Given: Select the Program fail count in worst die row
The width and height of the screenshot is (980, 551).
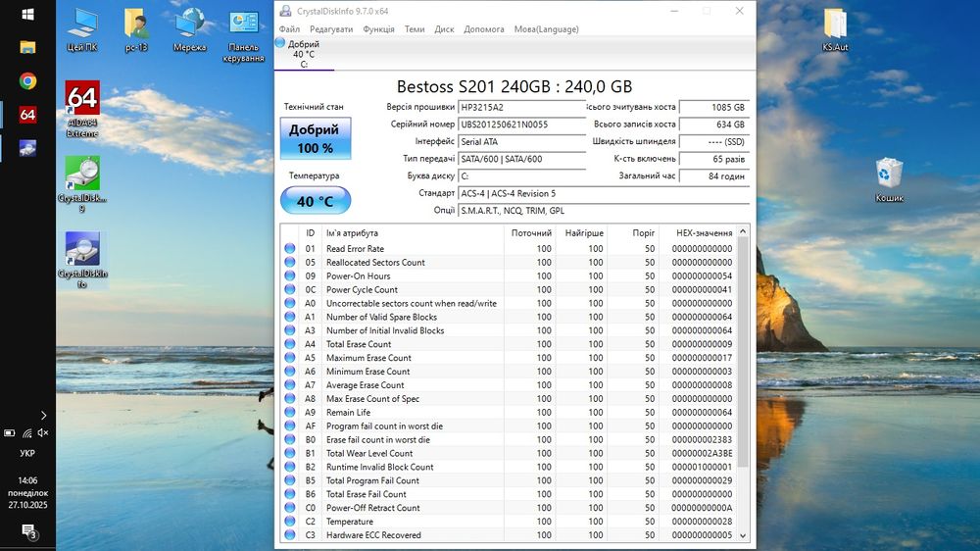Looking at the screenshot, I should [508, 426].
